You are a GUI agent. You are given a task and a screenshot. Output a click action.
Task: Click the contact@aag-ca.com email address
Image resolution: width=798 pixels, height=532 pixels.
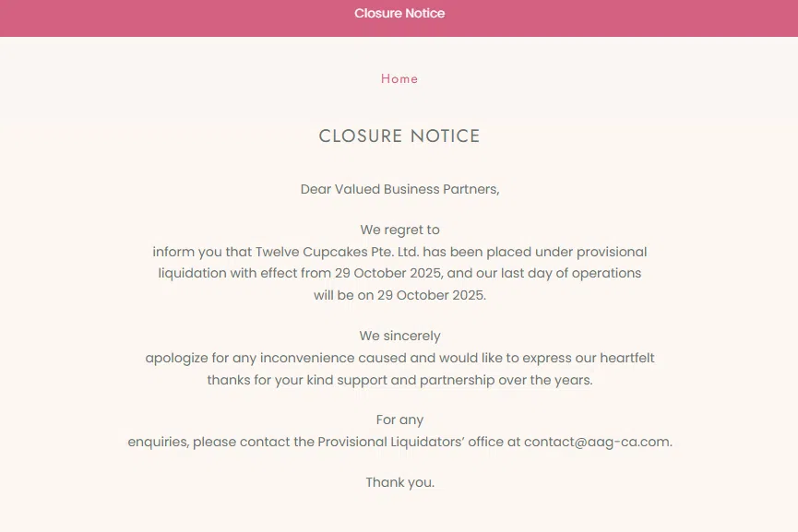596,443
